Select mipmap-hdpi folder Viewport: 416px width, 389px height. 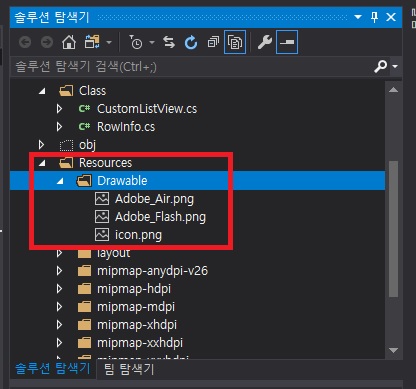point(134,289)
